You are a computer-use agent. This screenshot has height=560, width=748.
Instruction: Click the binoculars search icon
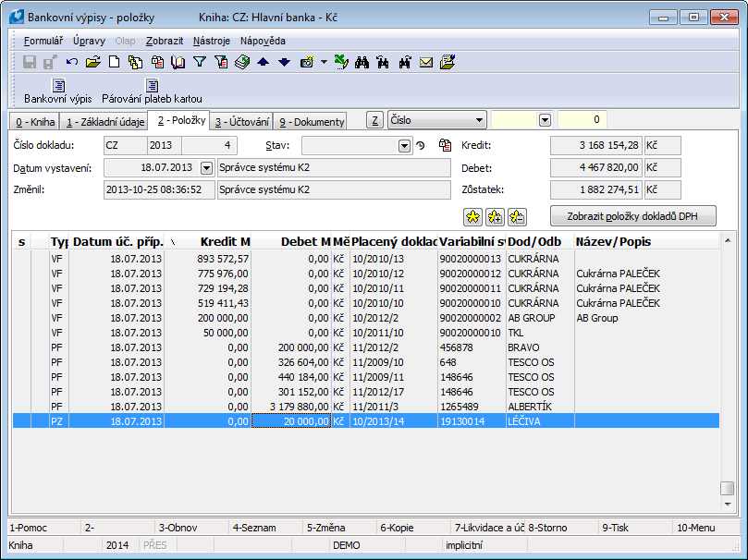[362, 63]
